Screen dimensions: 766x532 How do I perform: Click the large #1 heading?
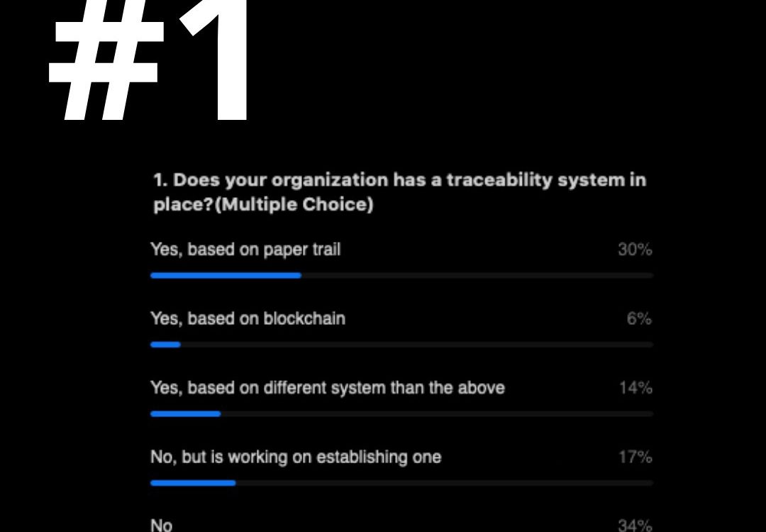pos(150,60)
